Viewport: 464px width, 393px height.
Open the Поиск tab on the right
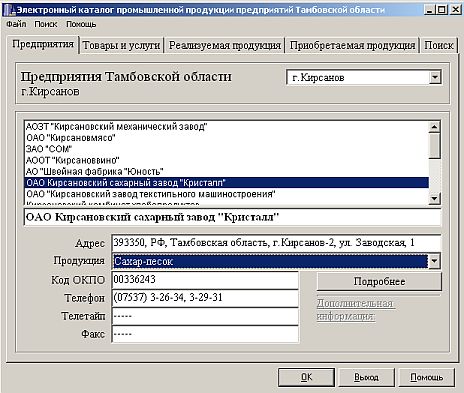point(439,45)
